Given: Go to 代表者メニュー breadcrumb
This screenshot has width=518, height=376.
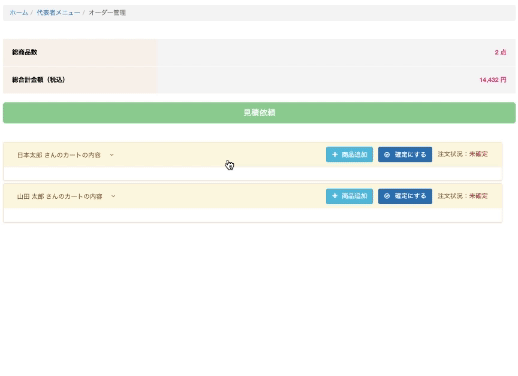Looking at the screenshot, I should (58, 13).
